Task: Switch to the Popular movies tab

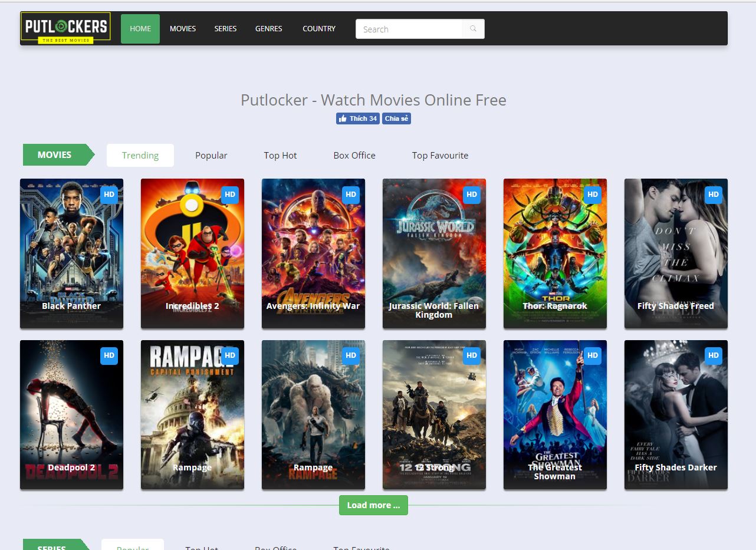Action: (x=211, y=156)
